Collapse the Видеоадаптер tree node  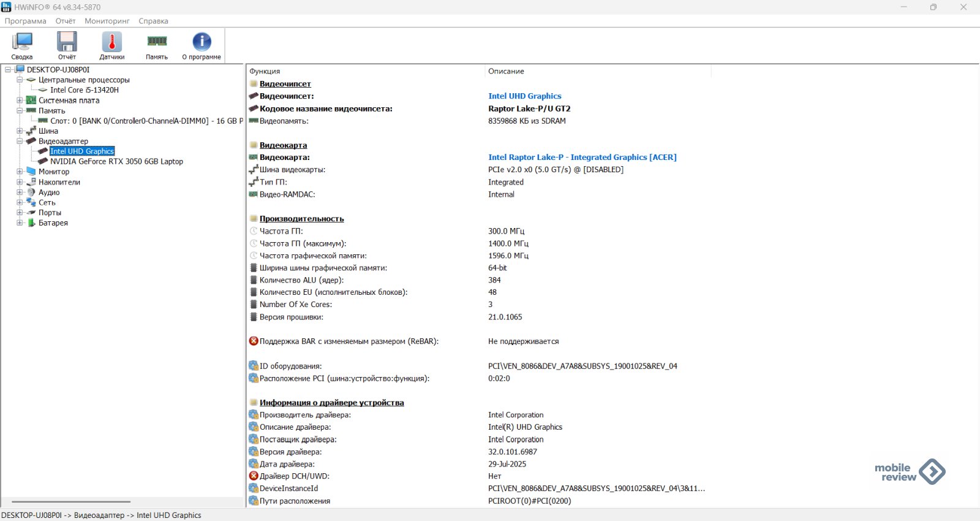coord(20,141)
